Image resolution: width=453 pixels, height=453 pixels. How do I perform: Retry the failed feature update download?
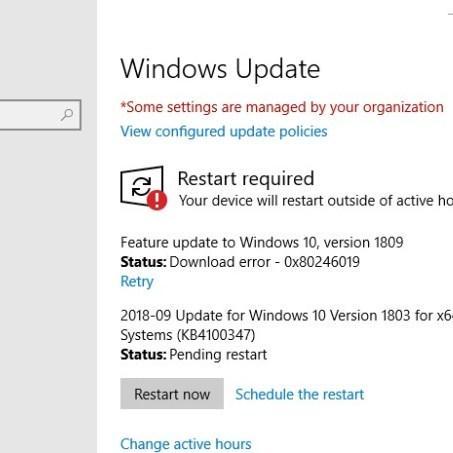(137, 282)
